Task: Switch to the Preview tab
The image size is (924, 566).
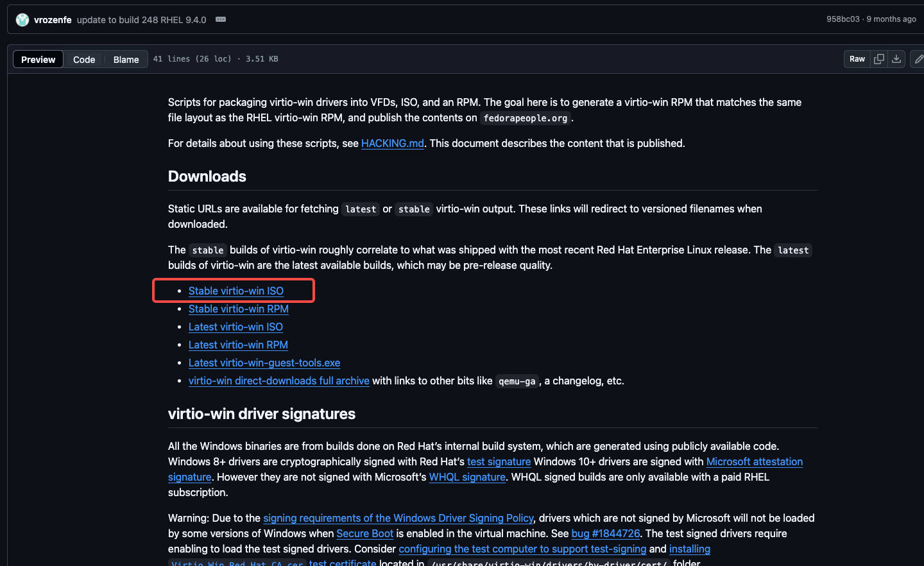Action: [x=38, y=60]
